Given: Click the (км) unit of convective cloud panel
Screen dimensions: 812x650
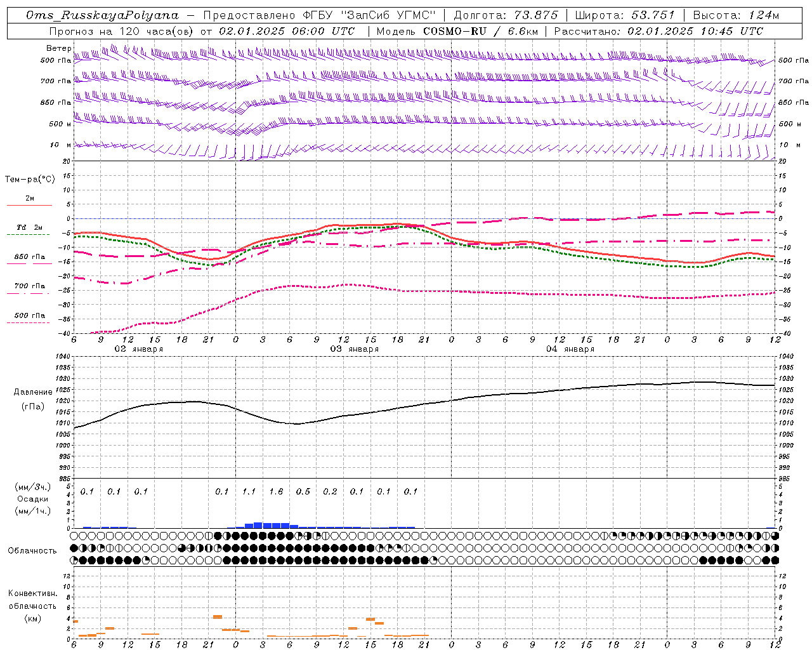Looking at the screenshot, I should [32, 618].
